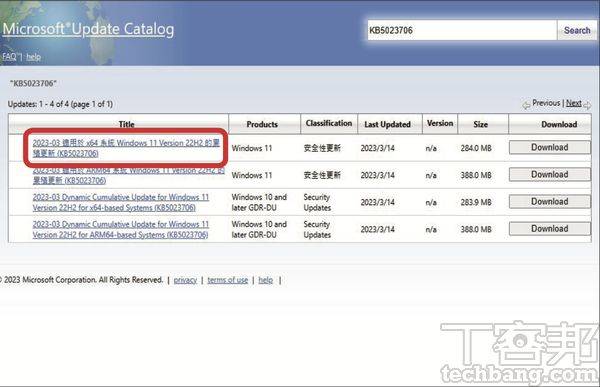Open the ARM64 Windows 11 22H2 cumulative update link
This screenshot has width=600, height=387.
point(129,175)
